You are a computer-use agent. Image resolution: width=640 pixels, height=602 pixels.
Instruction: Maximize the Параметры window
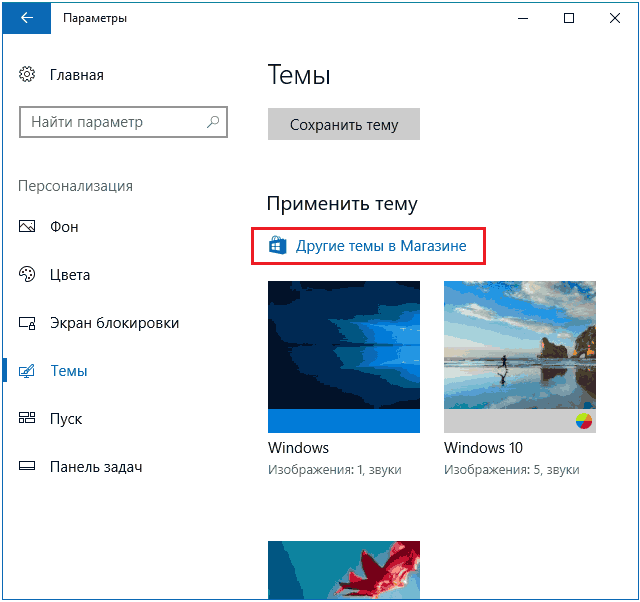(x=569, y=18)
